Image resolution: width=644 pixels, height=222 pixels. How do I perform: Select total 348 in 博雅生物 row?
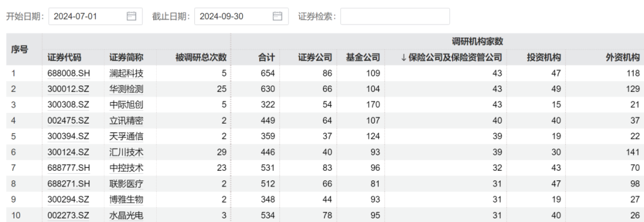pyautogui.click(x=268, y=200)
